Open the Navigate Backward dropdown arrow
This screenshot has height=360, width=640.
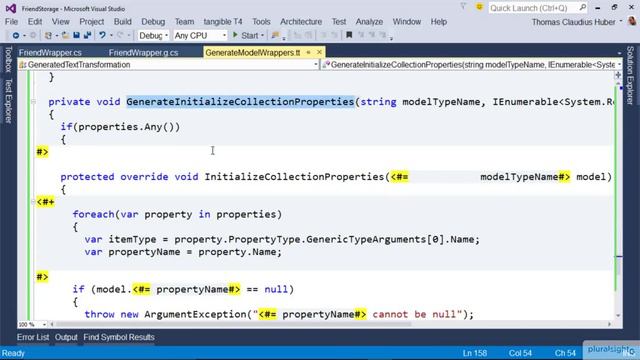pyautogui.click(x=24, y=36)
